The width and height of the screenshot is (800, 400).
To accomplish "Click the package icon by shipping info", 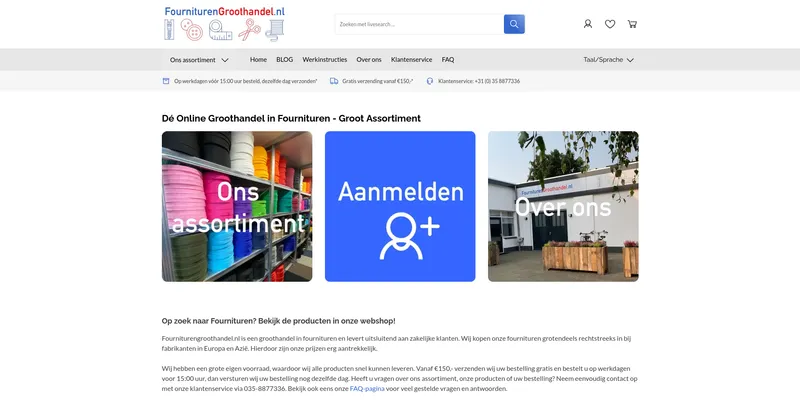I will (x=166, y=81).
